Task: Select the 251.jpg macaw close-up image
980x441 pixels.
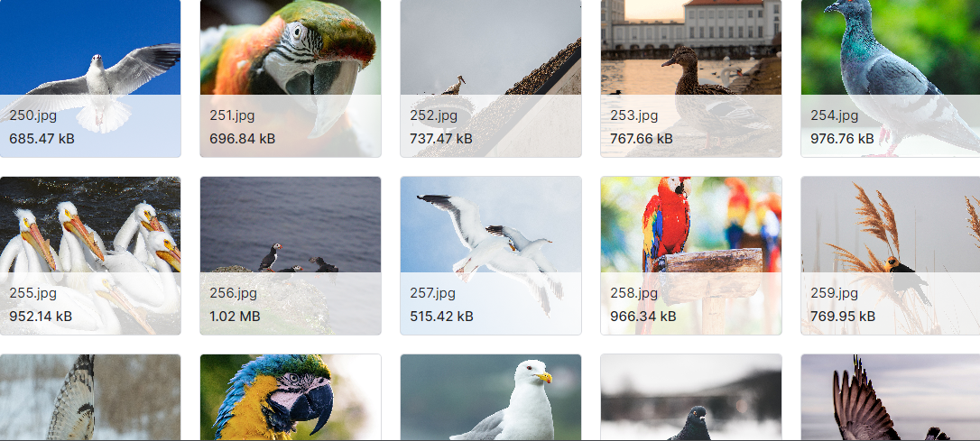Action: tap(291, 78)
